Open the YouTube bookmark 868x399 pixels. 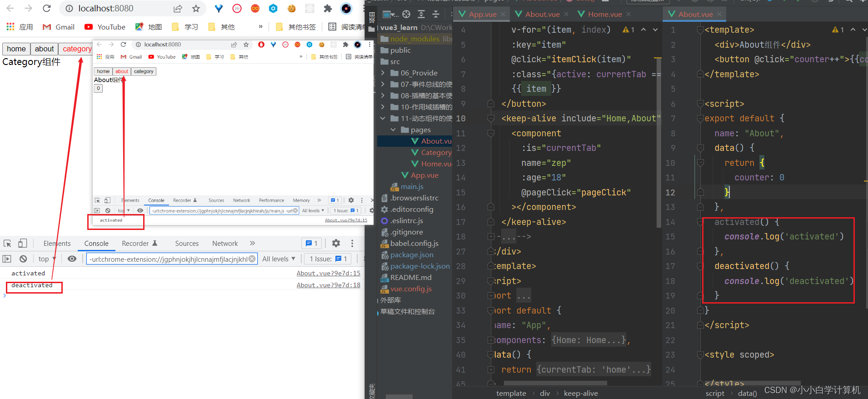105,27
